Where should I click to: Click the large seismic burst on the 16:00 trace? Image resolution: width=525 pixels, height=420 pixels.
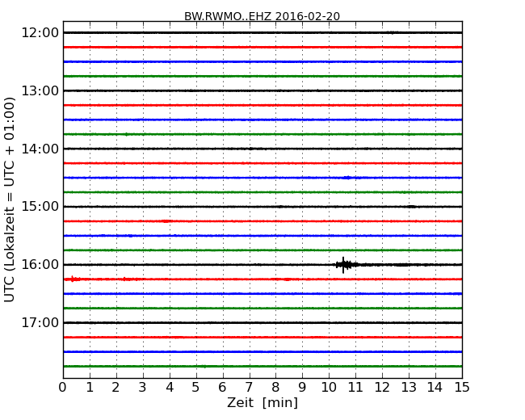[345, 265]
